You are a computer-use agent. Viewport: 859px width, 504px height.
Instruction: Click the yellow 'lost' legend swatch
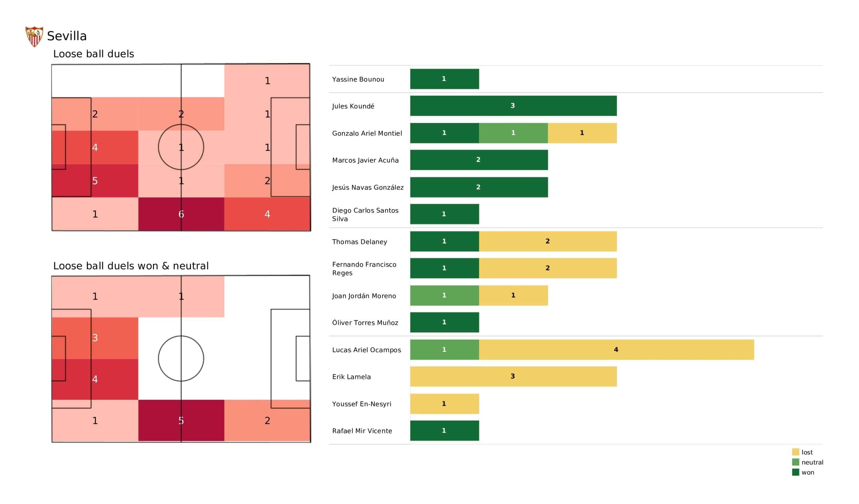(x=796, y=452)
